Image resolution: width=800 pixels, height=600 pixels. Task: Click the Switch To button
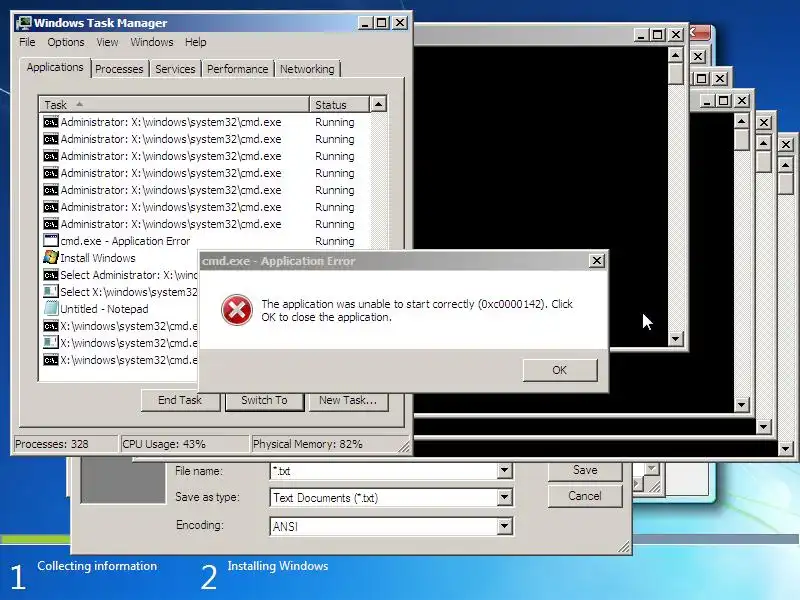(264, 401)
